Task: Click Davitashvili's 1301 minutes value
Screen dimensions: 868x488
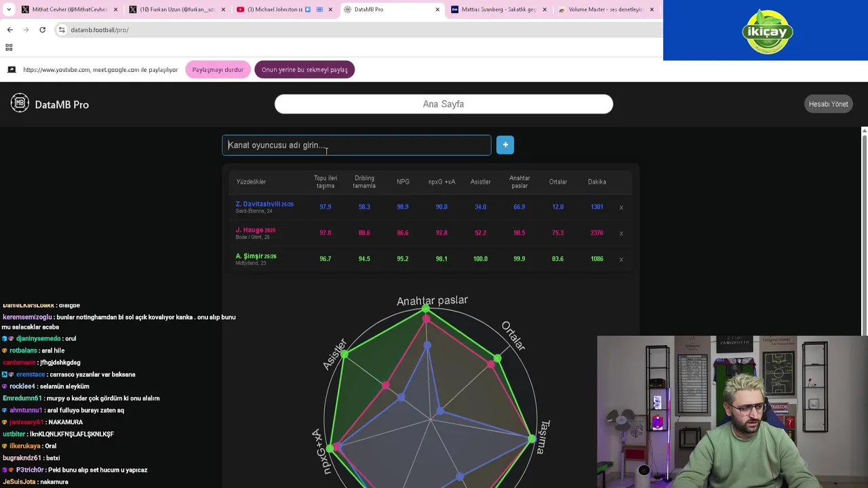Action: pos(597,207)
